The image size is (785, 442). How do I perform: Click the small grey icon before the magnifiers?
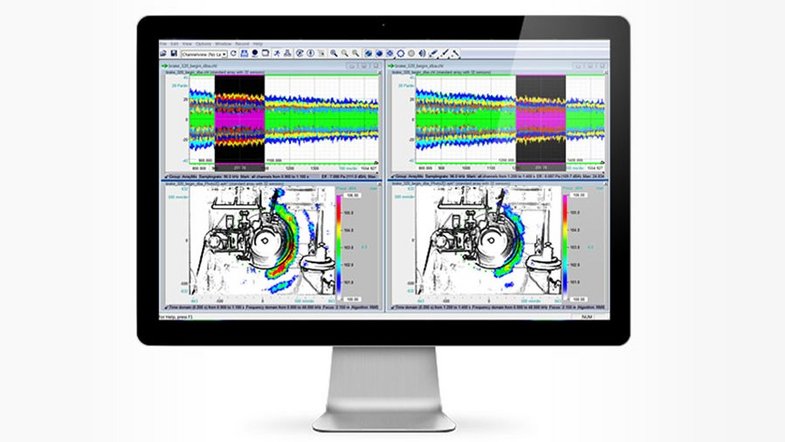pyautogui.click(x=322, y=53)
